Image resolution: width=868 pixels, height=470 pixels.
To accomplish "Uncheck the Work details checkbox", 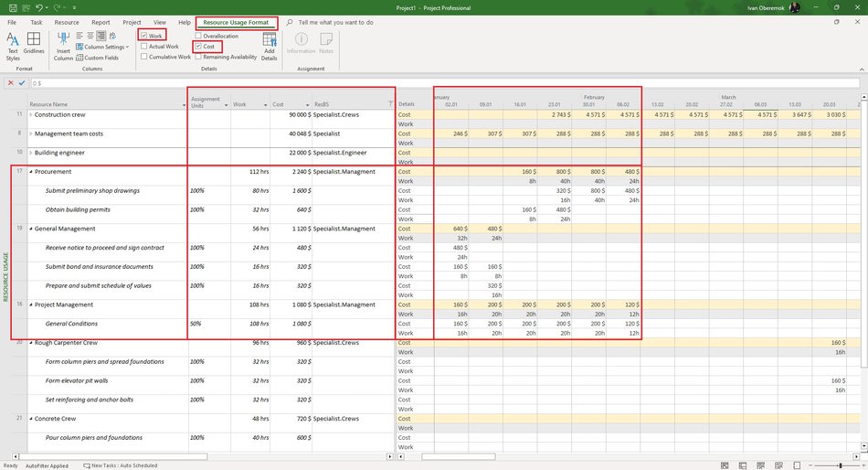I will click(x=144, y=36).
